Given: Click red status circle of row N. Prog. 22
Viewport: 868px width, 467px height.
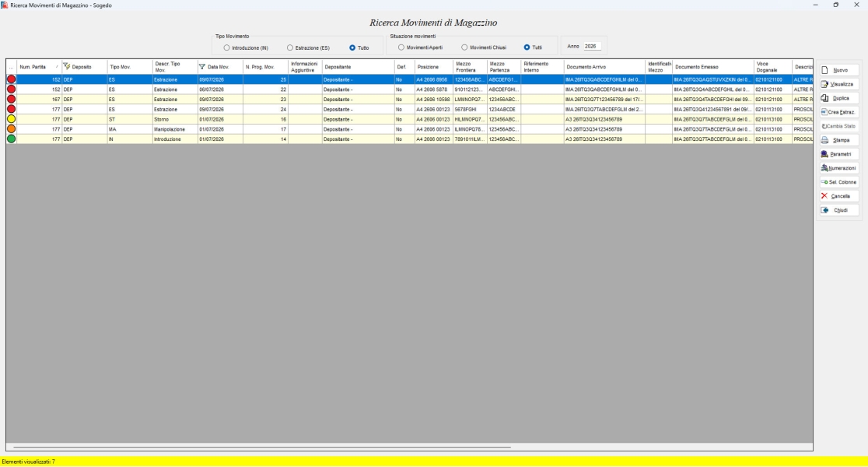Looking at the screenshot, I should [x=11, y=90].
